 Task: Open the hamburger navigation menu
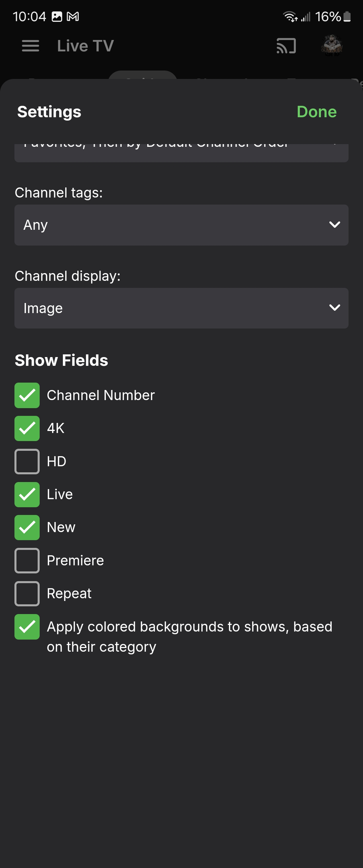30,46
